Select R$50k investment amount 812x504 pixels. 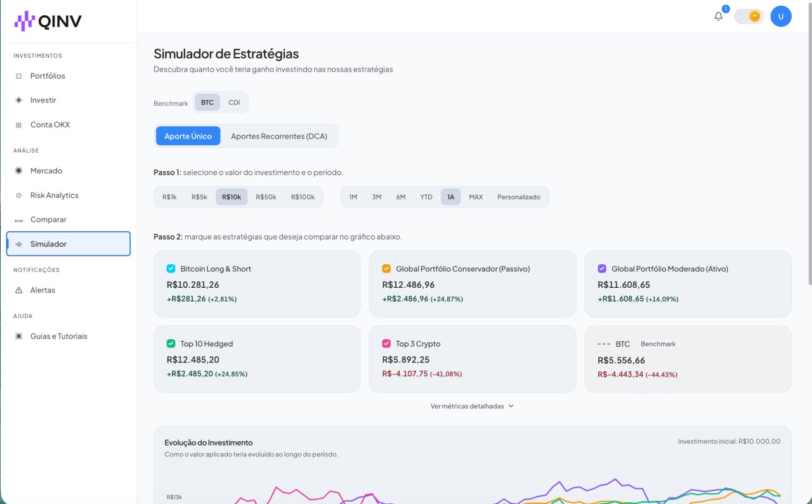click(266, 197)
